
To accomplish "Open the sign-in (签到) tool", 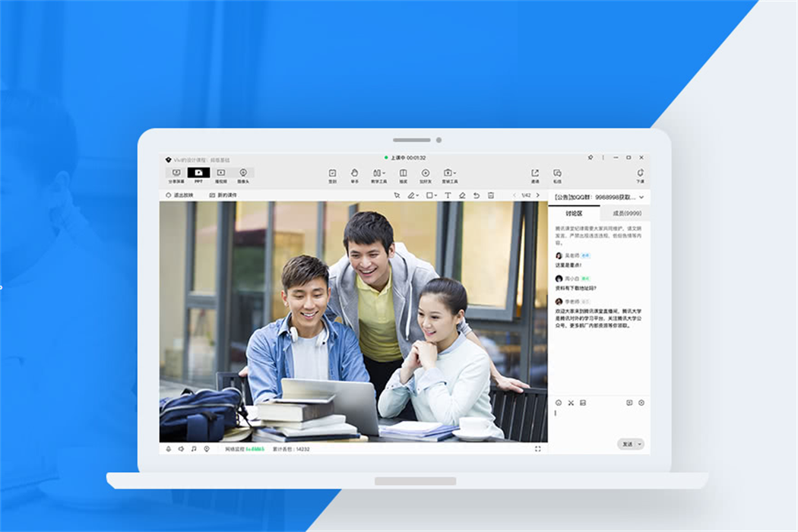I will [332, 176].
